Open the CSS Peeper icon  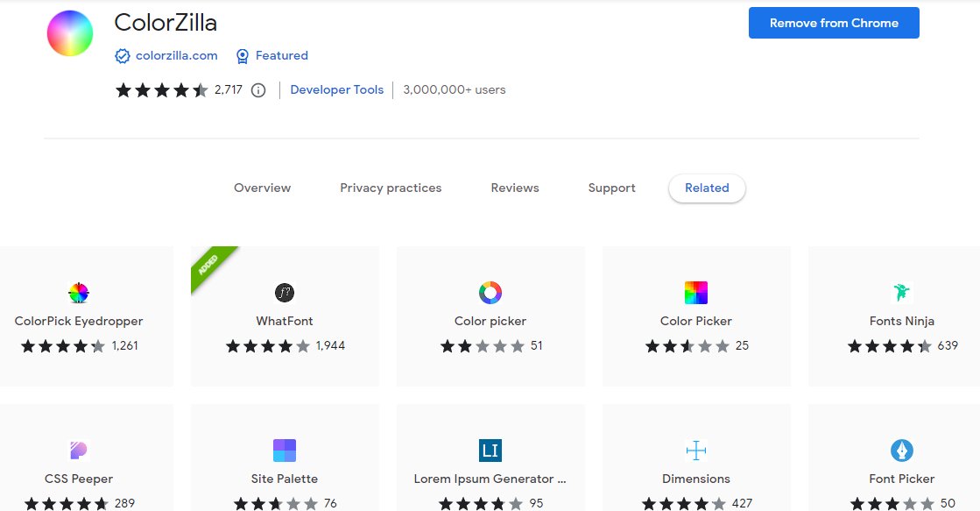click(x=78, y=450)
